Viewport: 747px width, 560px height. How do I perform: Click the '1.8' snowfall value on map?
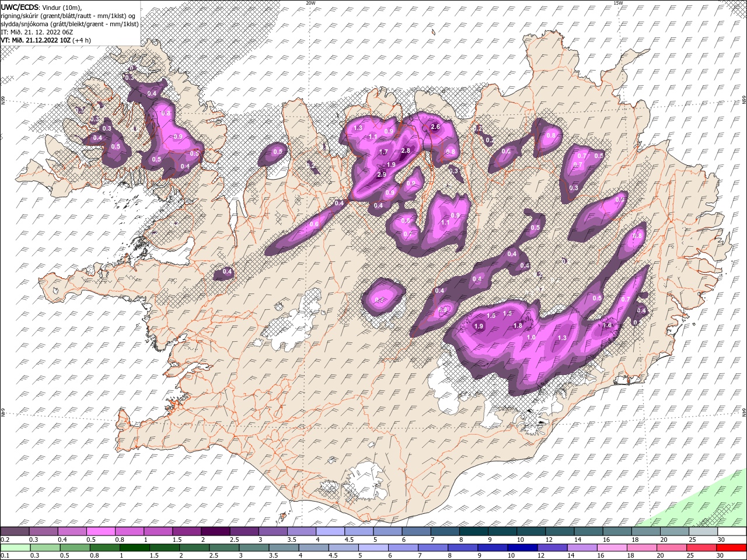518,325
